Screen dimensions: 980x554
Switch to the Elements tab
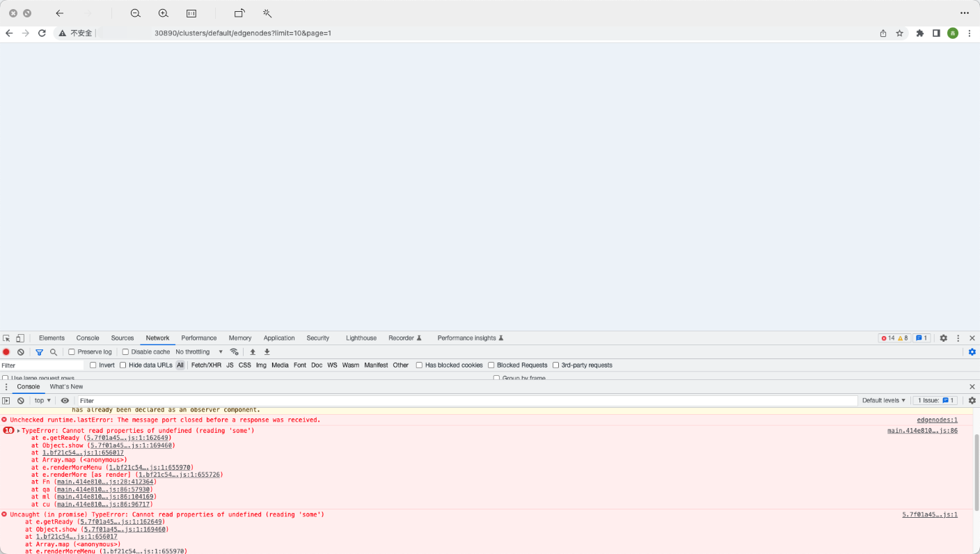52,338
